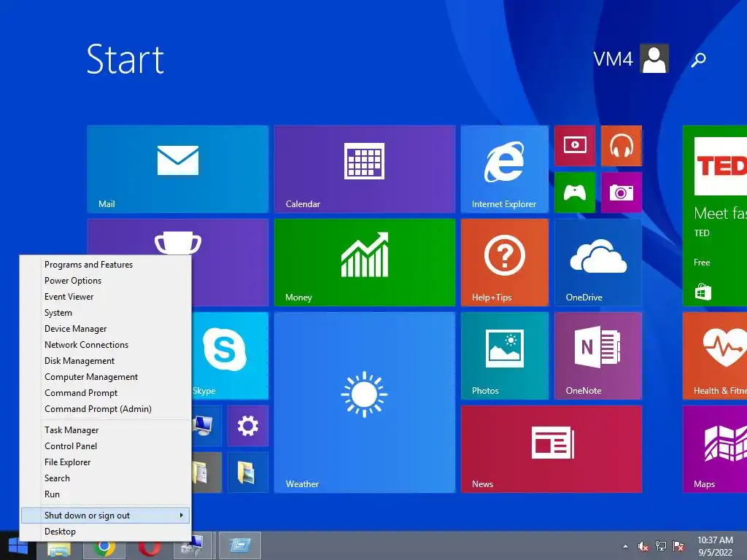
Task: Open the TED store tile
Action: point(715,216)
